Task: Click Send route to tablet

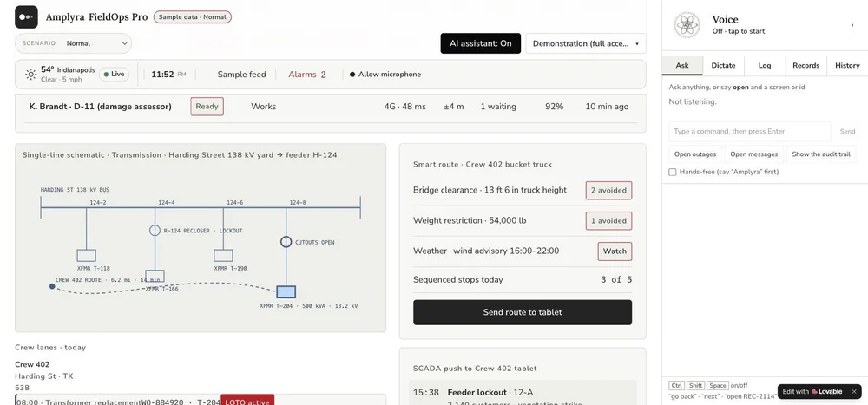Action: [x=523, y=312]
